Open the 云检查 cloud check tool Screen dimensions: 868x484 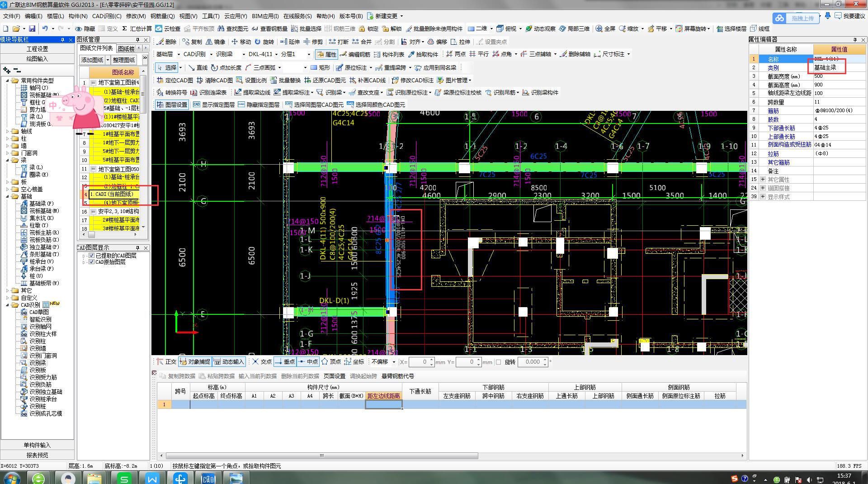(168, 28)
